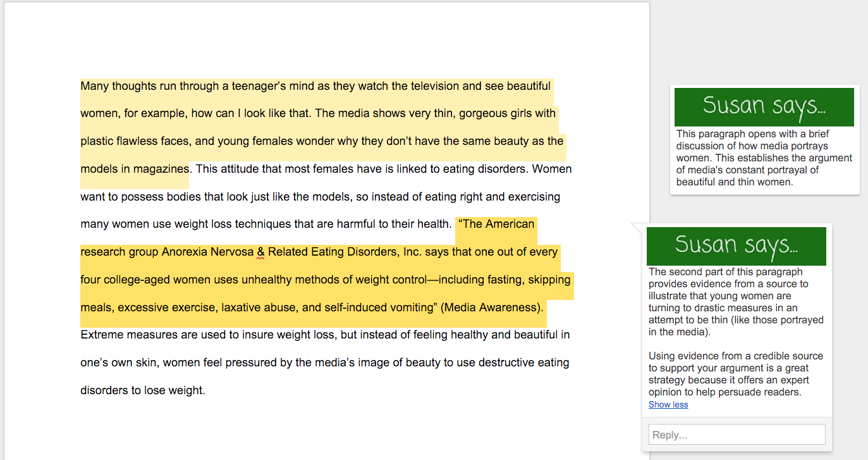Click the "Show less" link
868x460 pixels.
click(668, 405)
